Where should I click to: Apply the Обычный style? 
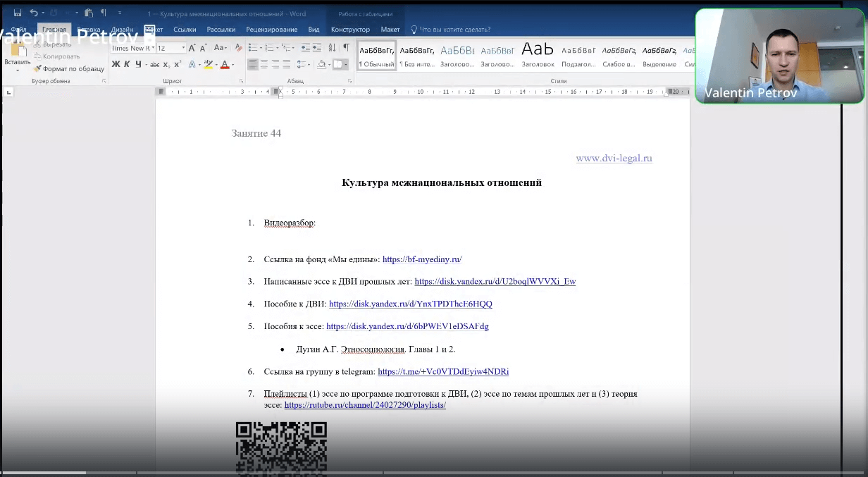pyautogui.click(x=377, y=56)
